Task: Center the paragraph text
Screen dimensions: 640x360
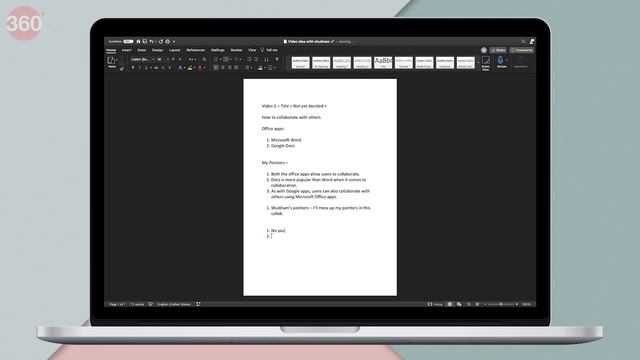Action: point(222,68)
